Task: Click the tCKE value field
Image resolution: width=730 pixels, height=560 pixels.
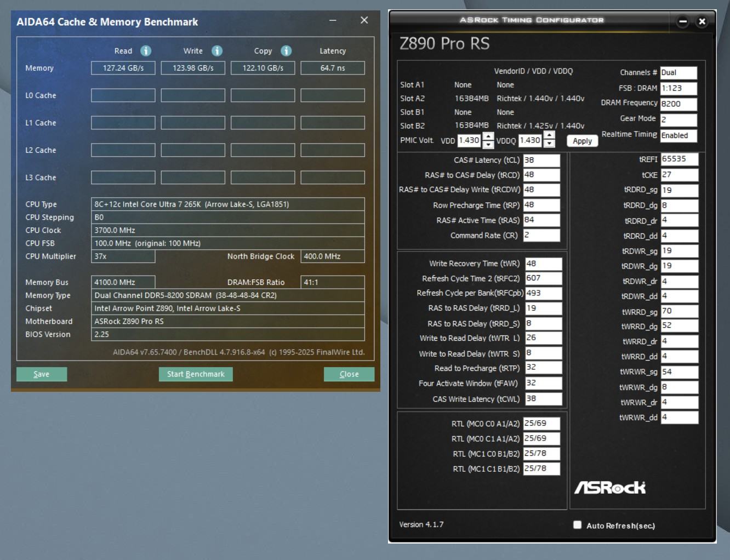Action: pos(680,175)
